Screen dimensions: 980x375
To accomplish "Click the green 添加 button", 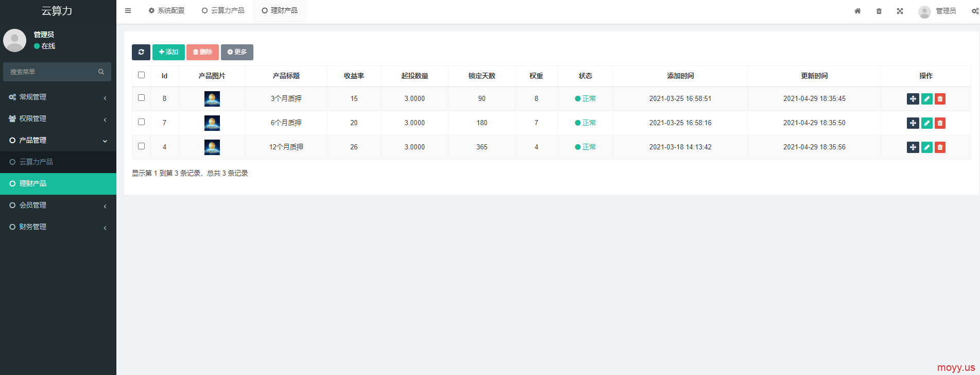I will click(x=168, y=52).
